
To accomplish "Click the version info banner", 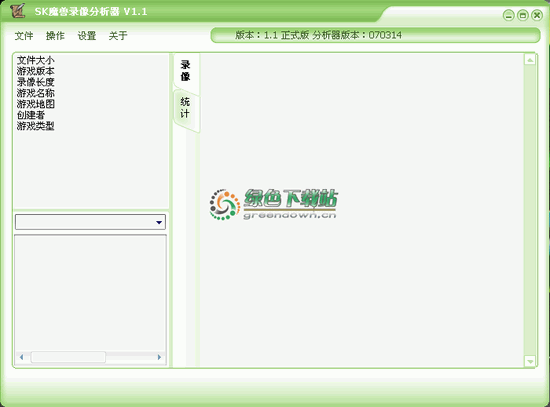I will coord(375,35).
